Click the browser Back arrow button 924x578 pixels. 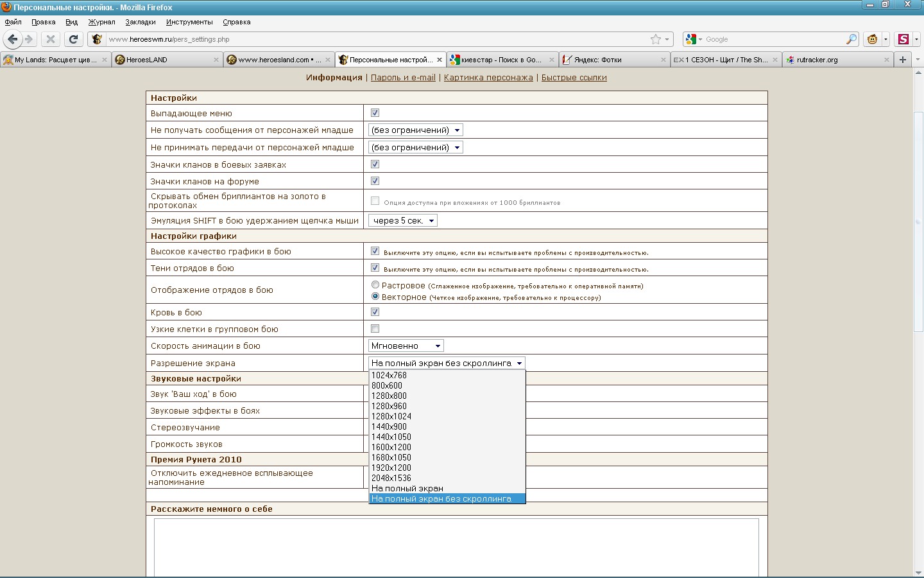click(x=12, y=39)
